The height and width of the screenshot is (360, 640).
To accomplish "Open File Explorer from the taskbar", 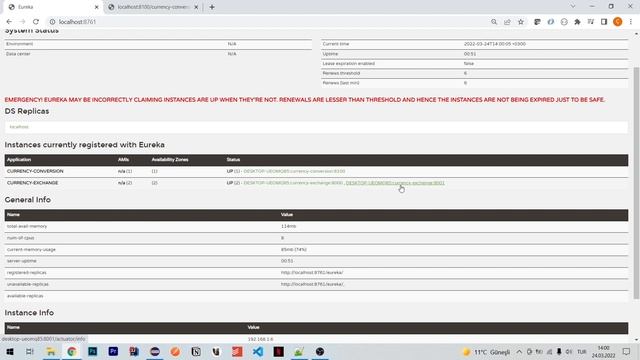I will 51,351.
